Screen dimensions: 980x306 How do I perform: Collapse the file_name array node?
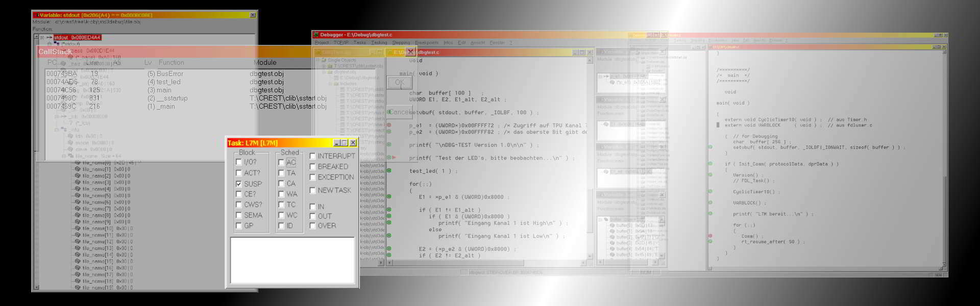(x=64, y=156)
